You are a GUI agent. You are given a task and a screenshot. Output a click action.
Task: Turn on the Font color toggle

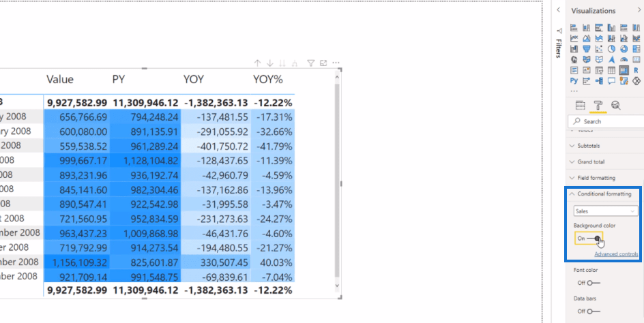click(x=594, y=283)
